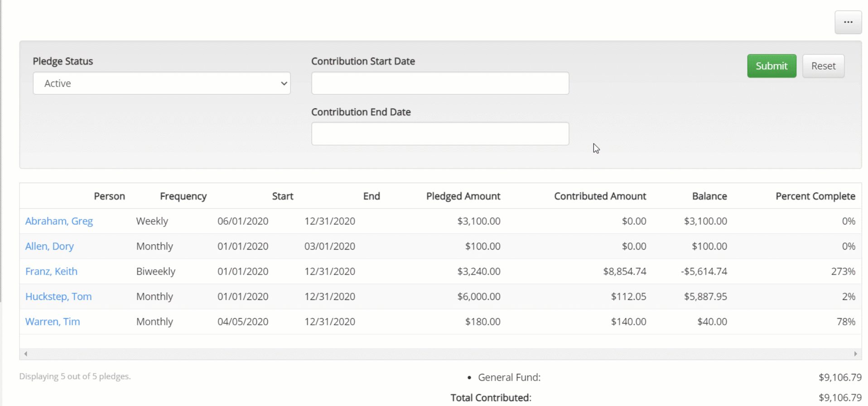Open Huckstep, Tom's person link

tap(58, 297)
